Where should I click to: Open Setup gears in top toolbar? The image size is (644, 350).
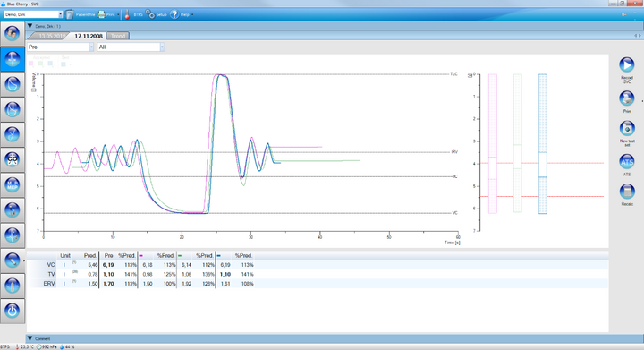coord(156,14)
